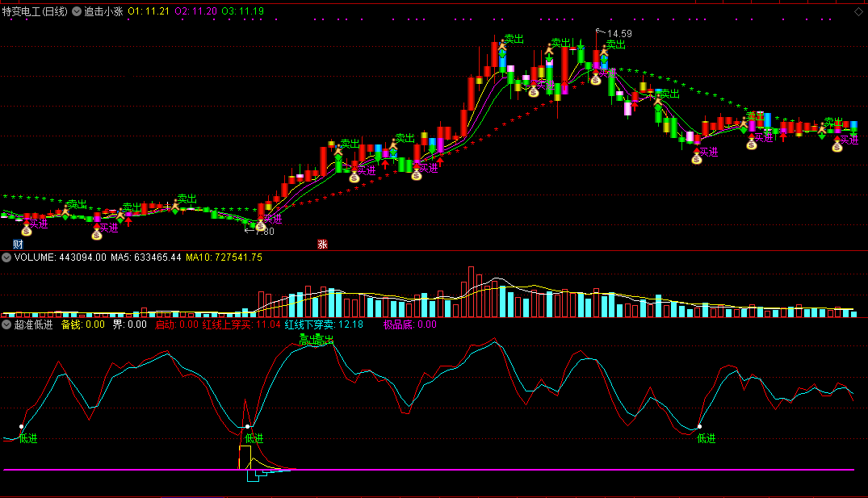868x498 pixels.
Task: Expand the 超准低进 indicator dropdown arrow
Action: point(6,324)
